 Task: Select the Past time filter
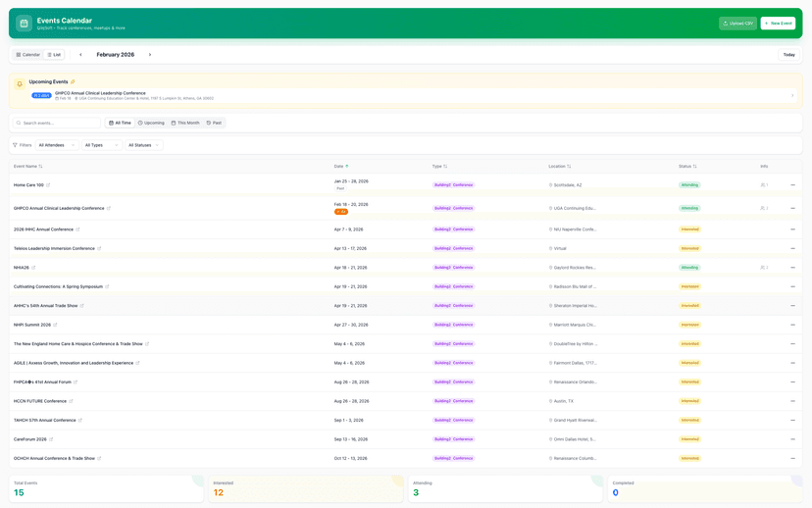point(214,123)
